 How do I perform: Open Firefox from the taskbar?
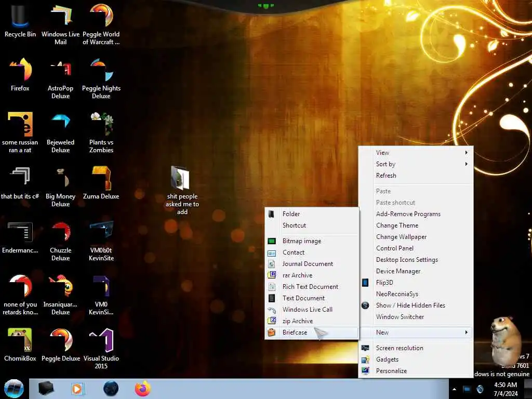click(143, 389)
